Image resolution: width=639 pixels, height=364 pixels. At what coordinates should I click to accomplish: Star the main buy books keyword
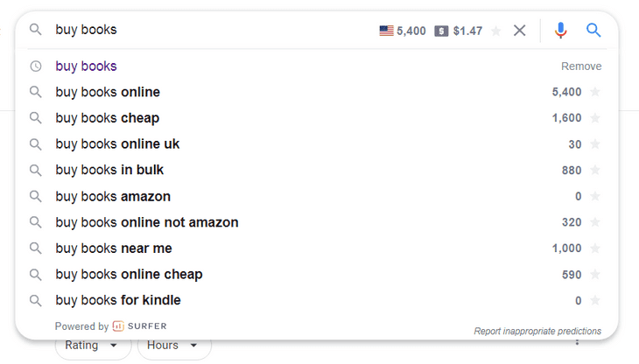[496, 31]
